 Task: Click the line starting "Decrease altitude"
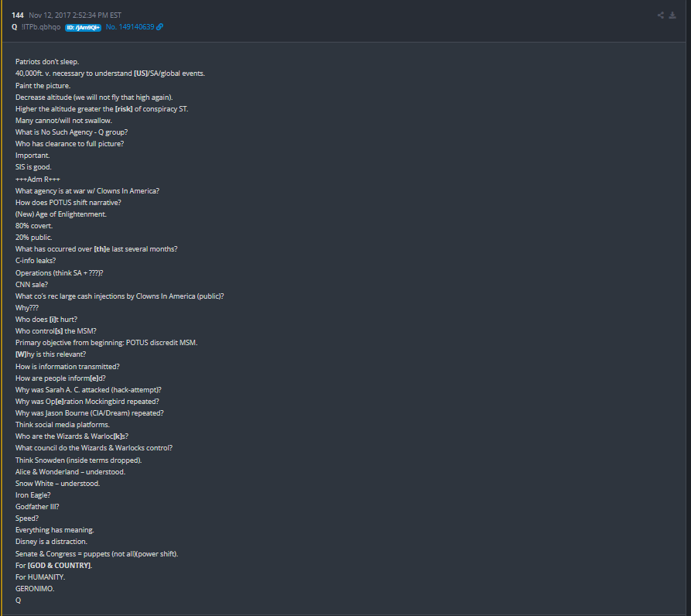[94, 98]
